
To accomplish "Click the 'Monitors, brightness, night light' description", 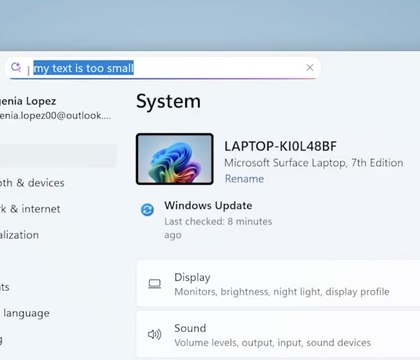I will (282, 292).
